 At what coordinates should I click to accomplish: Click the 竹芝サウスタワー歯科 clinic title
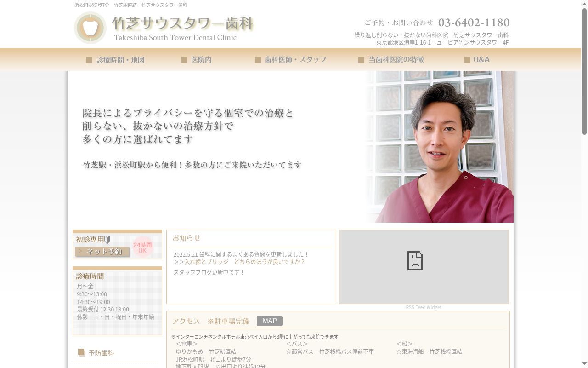coord(183,23)
